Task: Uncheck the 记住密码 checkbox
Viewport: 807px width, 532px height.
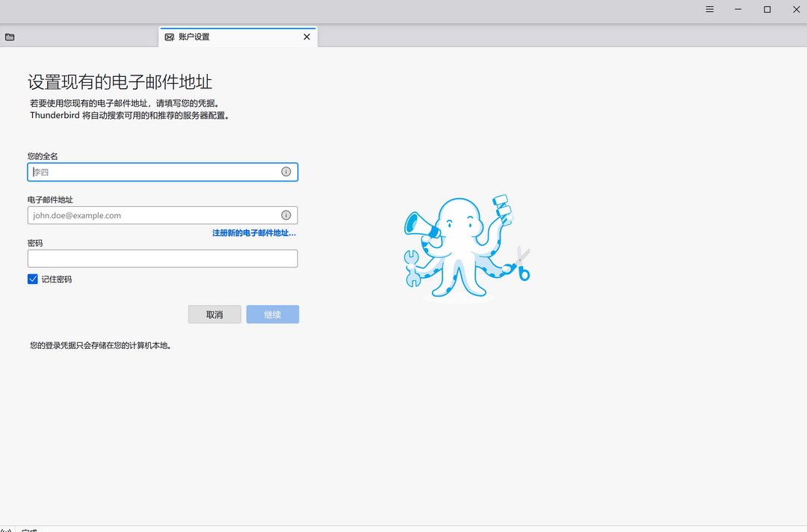Action: pos(32,279)
